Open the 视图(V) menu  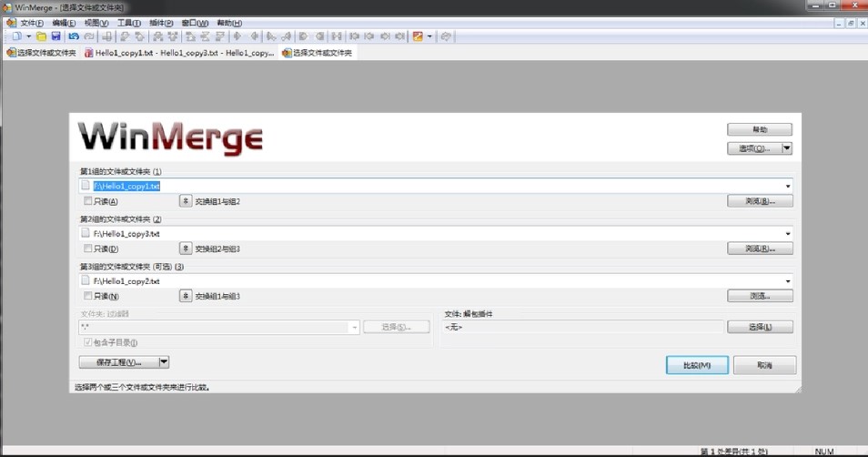96,23
